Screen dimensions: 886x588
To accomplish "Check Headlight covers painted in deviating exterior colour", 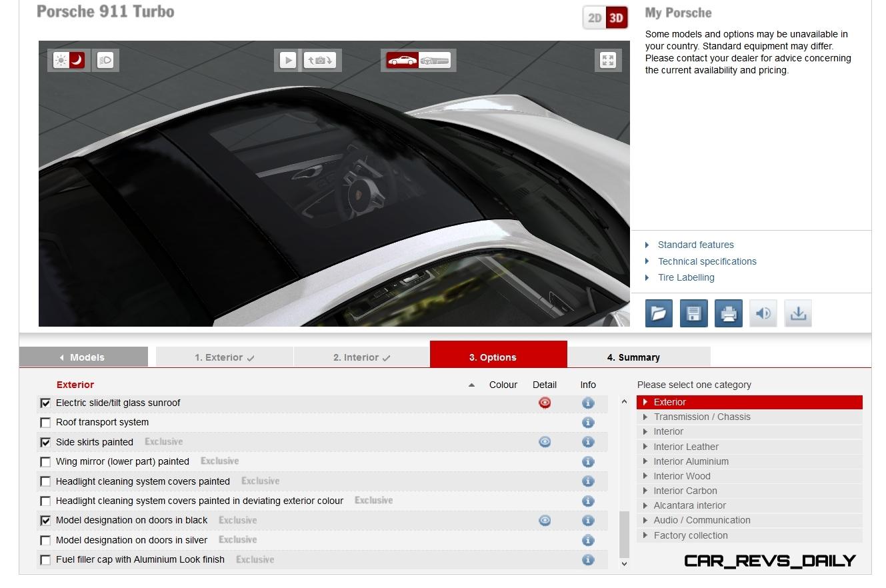I will (45, 501).
